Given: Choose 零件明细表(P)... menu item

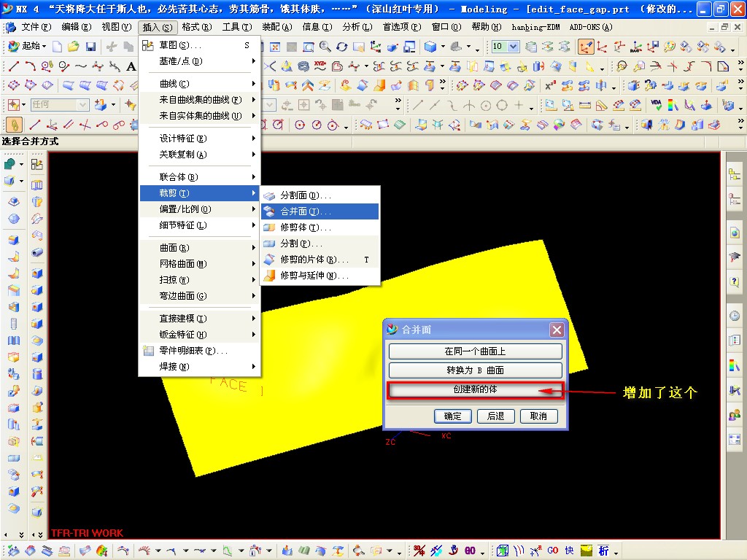Looking at the screenshot, I should pyautogui.click(x=200, y=351).
